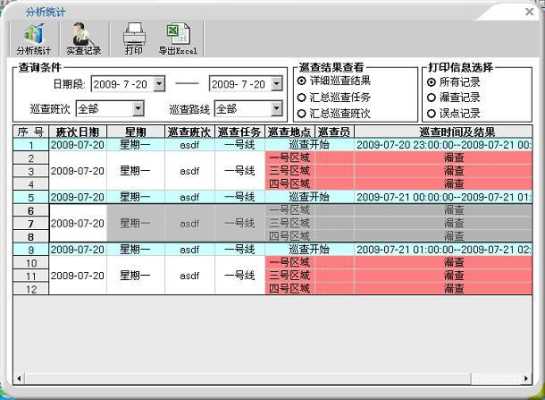Click the 序号 column header
545x400 pixels.
pos(31,132)
